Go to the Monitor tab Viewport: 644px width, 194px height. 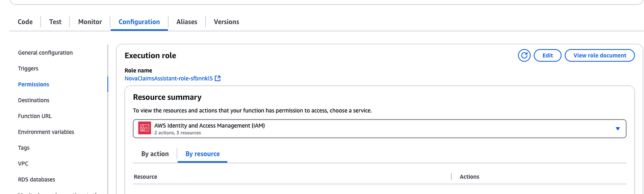[x=90, y=22]
